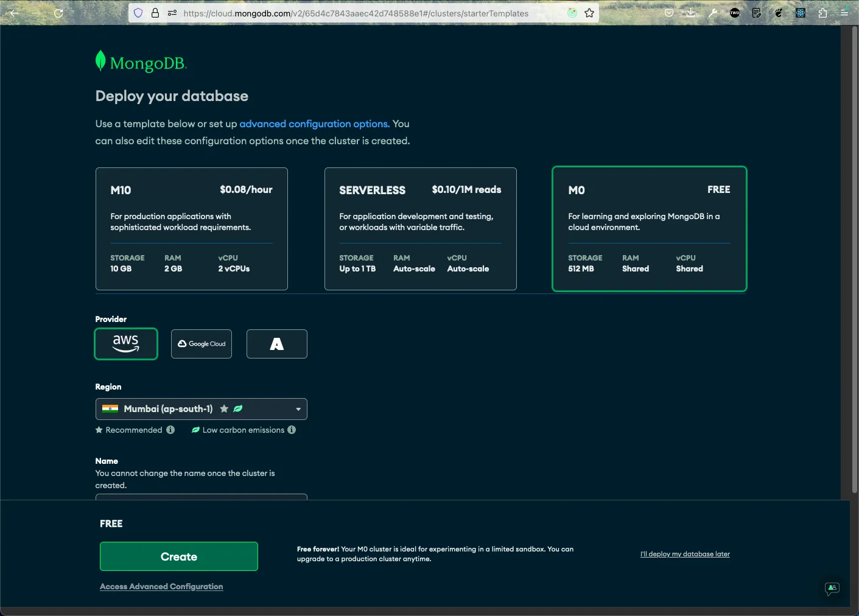
Task: Open the downloads arrow icon
Action: coord(691,13)
